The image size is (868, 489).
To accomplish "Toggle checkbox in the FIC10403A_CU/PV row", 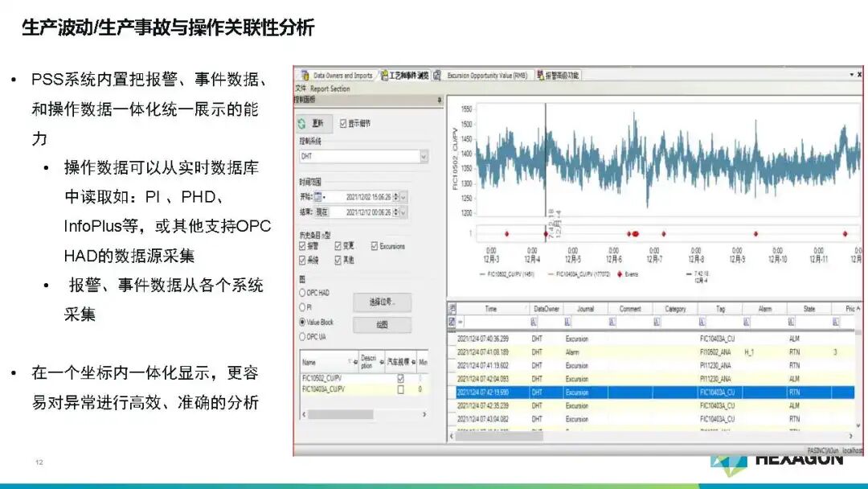I will 401,390.
